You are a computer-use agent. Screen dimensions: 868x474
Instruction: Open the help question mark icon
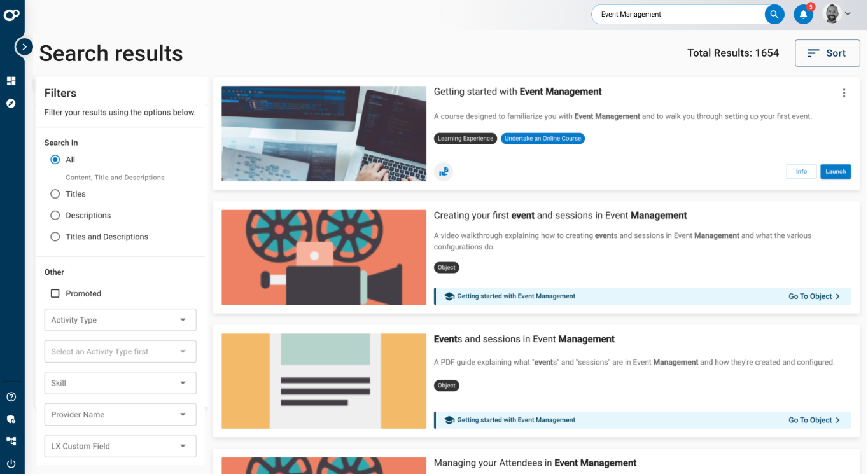pyautogui.click(x=11, y=397)
